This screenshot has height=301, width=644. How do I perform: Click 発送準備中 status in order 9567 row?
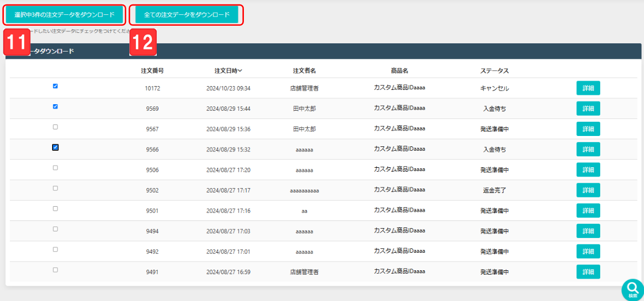point(494,129)
